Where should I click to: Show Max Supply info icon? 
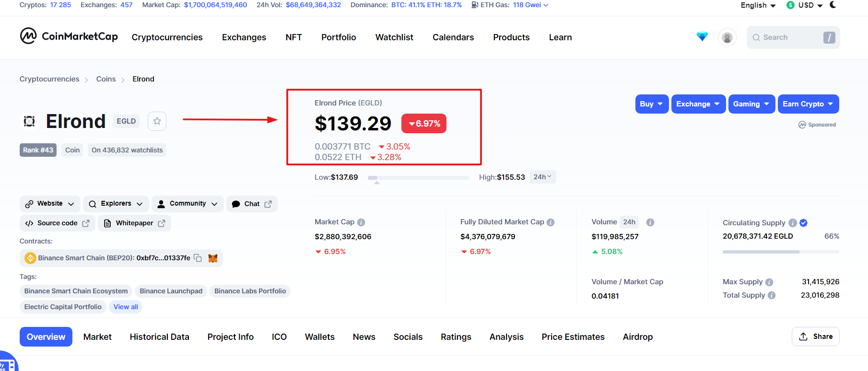(x=769, y=282)
